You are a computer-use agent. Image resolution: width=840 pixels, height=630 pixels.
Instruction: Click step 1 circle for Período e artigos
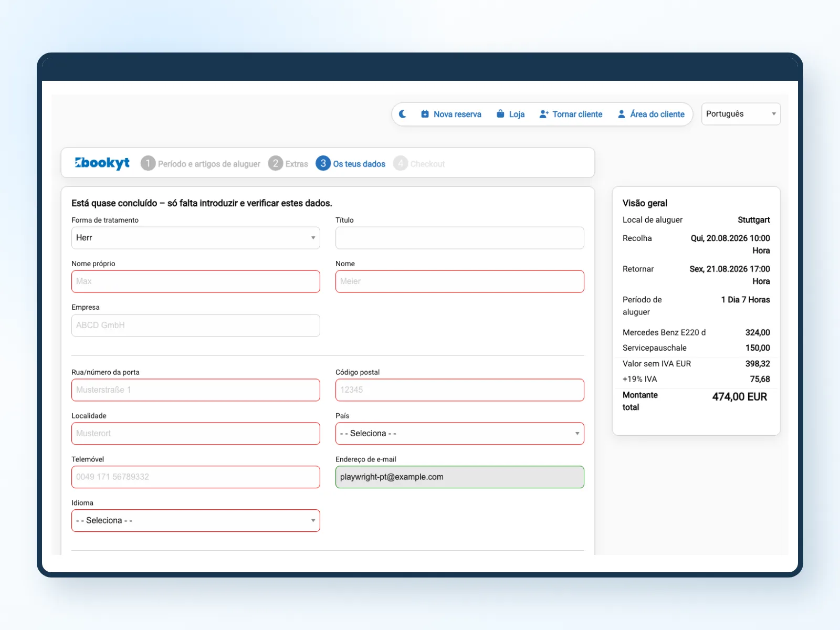click(148, 163)
